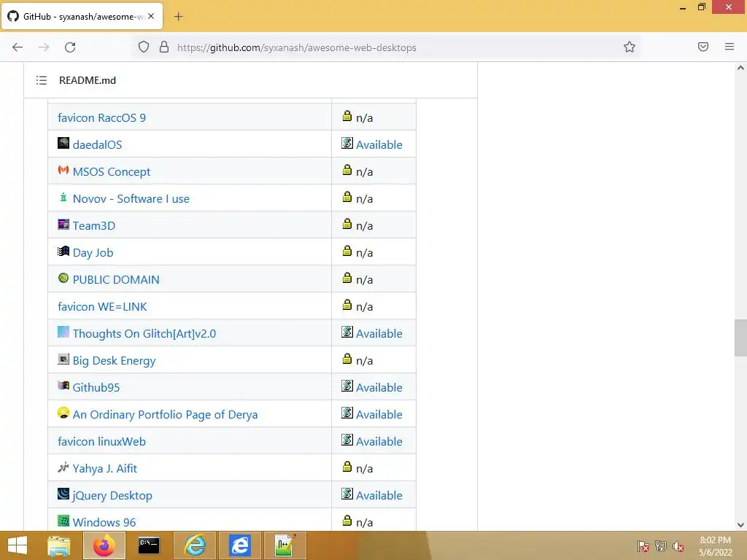Open the PUBLIC DOMAIN link
The height and width of the screenshot is (560, 747).
pos(116,279)
